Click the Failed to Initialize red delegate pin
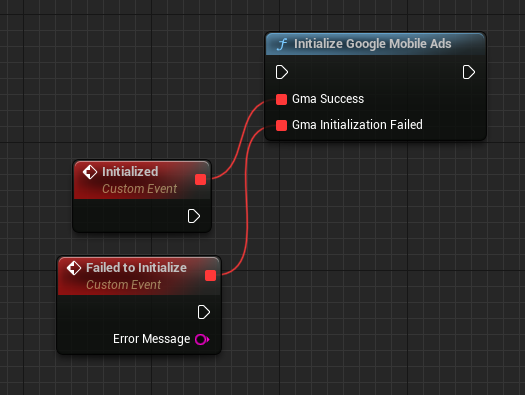The width and height of the screenshot is (525, 395). [x=210, y=275]
